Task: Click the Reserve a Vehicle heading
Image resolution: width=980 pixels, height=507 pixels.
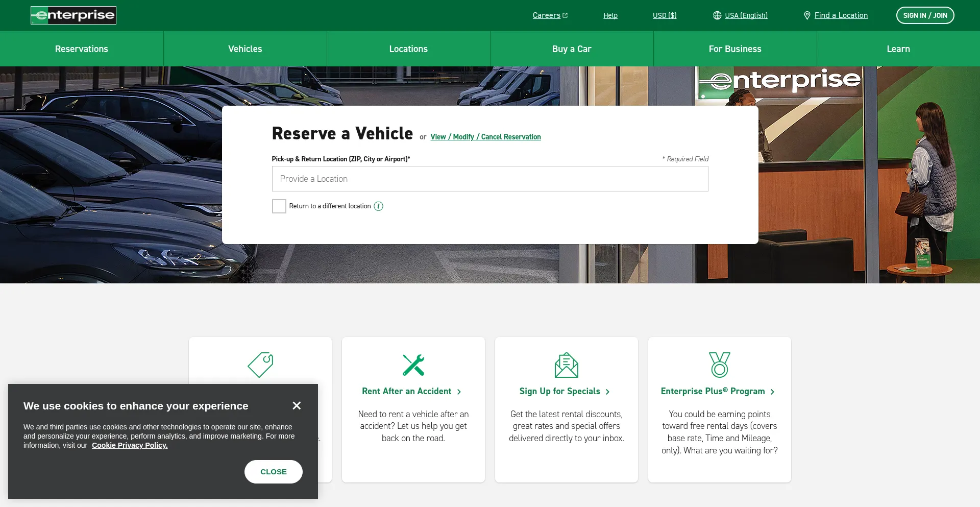Action: pos(342,133)
